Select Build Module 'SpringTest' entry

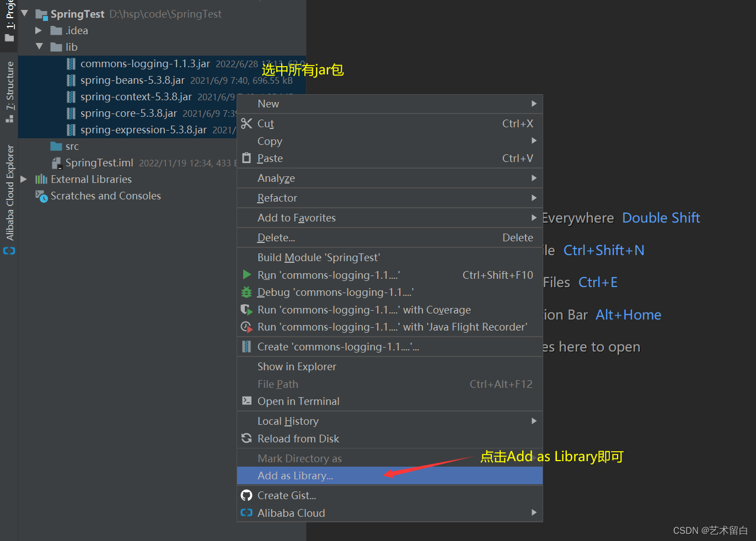coord(390,257)
